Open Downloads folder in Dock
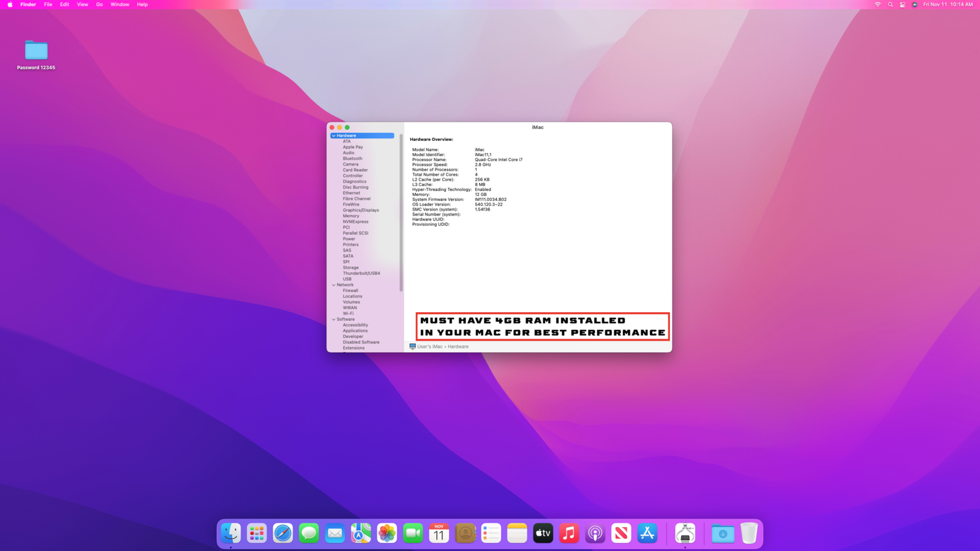 723,533
